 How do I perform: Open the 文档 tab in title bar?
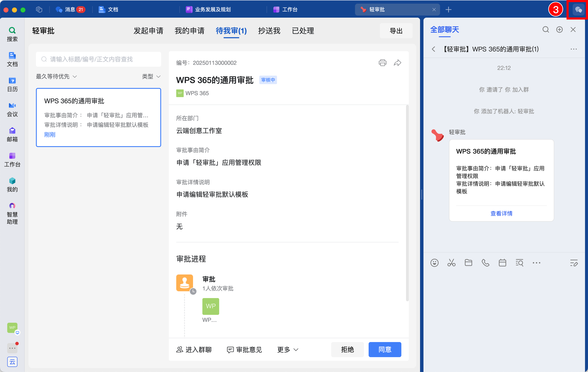point(108,10)
